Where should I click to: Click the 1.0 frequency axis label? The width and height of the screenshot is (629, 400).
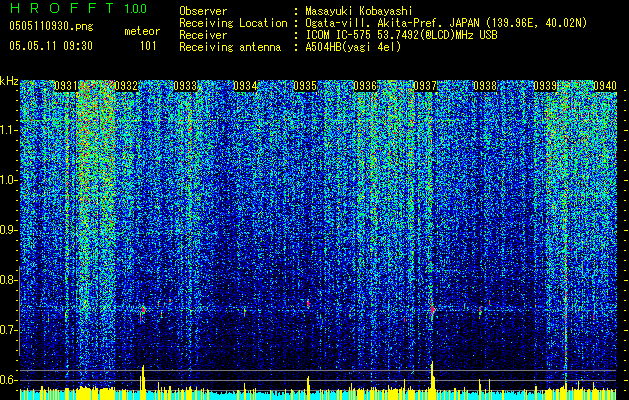9,180
